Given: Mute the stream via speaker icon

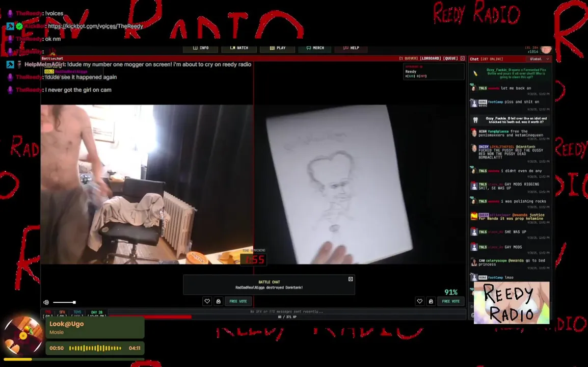Looking at the screenshot, I should pyautogui.click(x=46, y=302).
